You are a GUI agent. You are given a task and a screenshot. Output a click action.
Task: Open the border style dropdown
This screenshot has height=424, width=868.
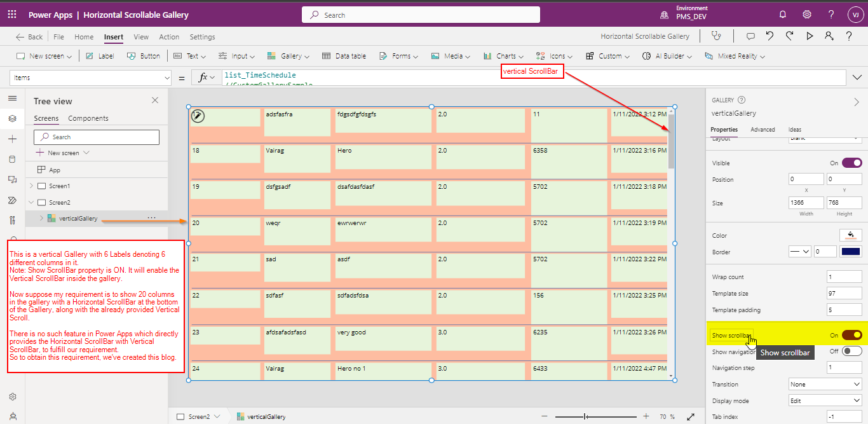tap(799, 252)
